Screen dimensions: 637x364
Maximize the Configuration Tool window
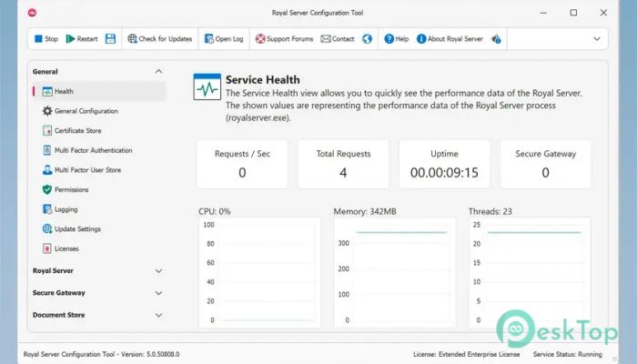coord(573,13)
